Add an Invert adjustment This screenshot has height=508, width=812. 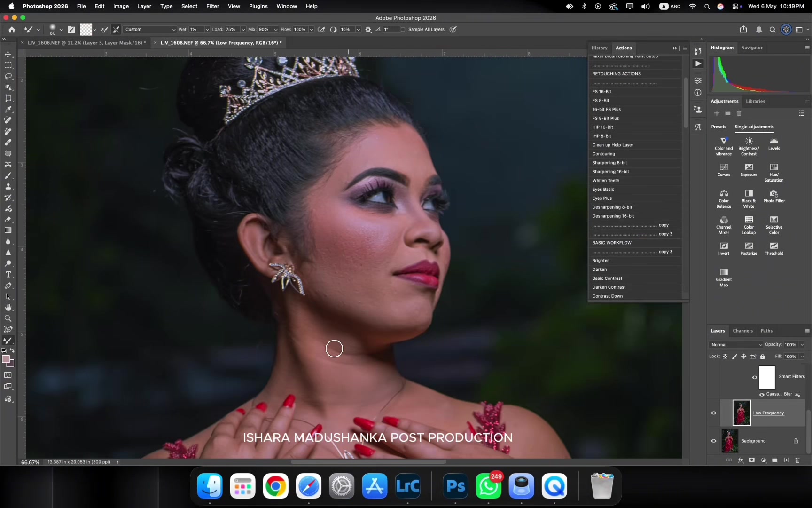tap(724, 249)
